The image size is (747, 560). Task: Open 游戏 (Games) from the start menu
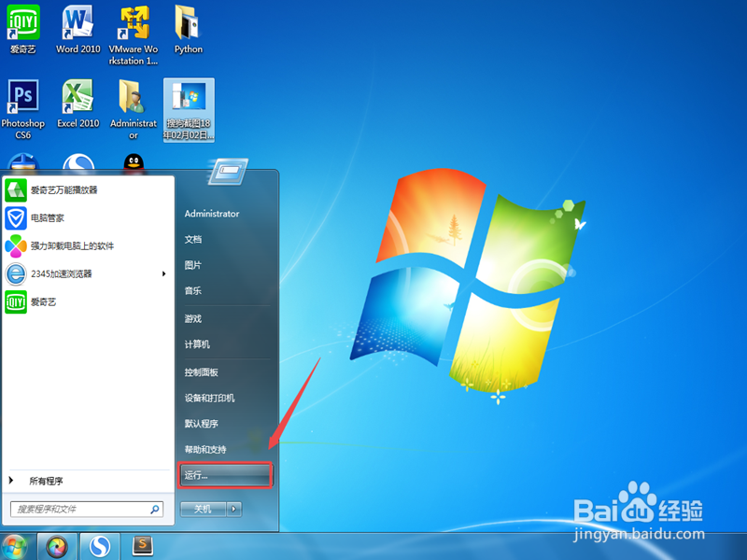tap(193, 318)
